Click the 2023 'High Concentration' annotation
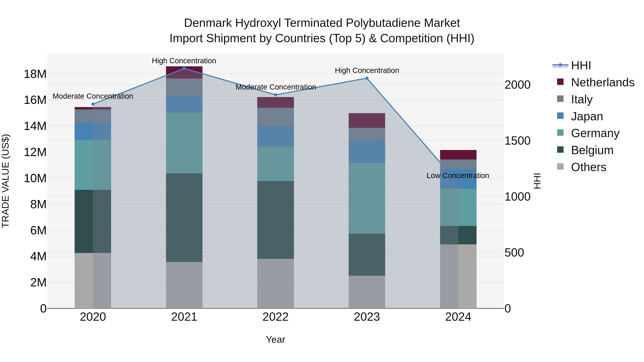644x362 pixels. click(x=367, y=70)
